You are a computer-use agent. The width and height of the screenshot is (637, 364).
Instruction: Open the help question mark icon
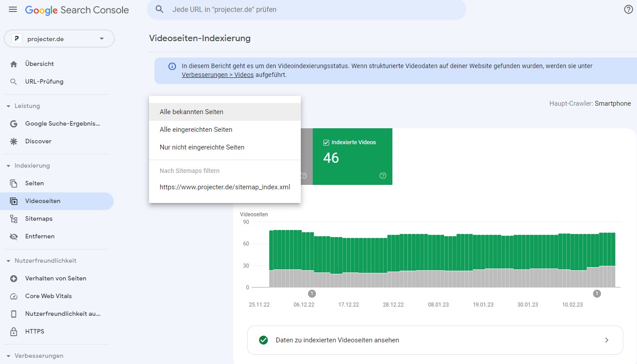point(628,9)
